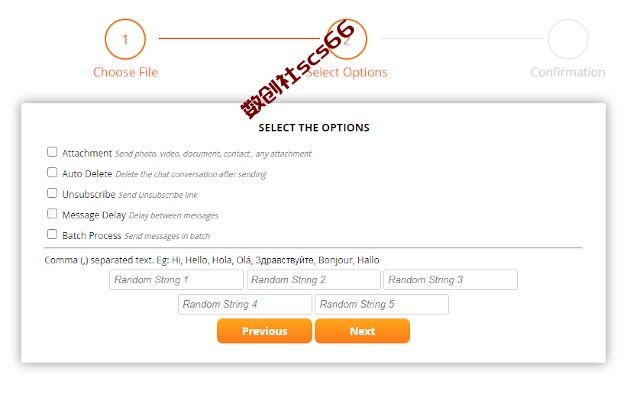Go to the Choose File step label
The height and width of the screenshot is (400, 640).
[x=125, y=72]
